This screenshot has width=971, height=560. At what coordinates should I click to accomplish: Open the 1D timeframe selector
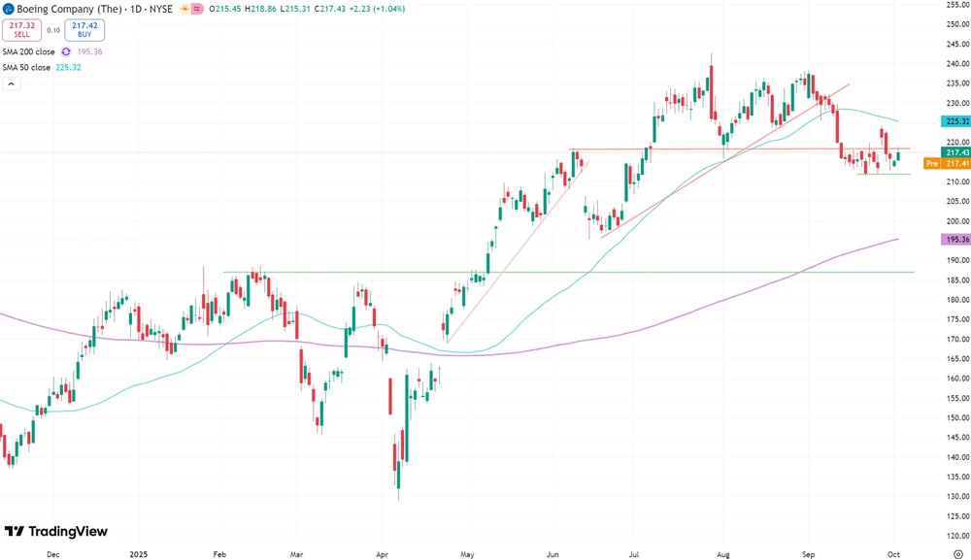click(135, 9)
